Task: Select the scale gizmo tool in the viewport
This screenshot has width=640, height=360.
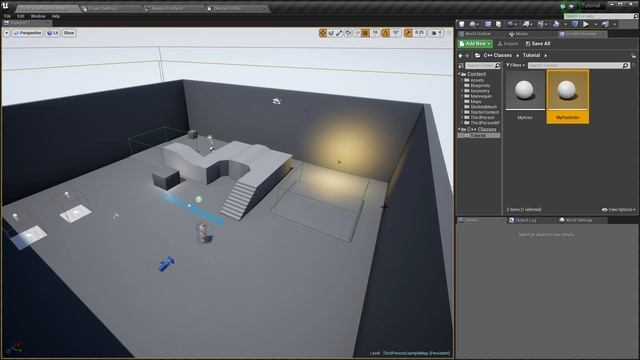Action: (x=339, y=33)
